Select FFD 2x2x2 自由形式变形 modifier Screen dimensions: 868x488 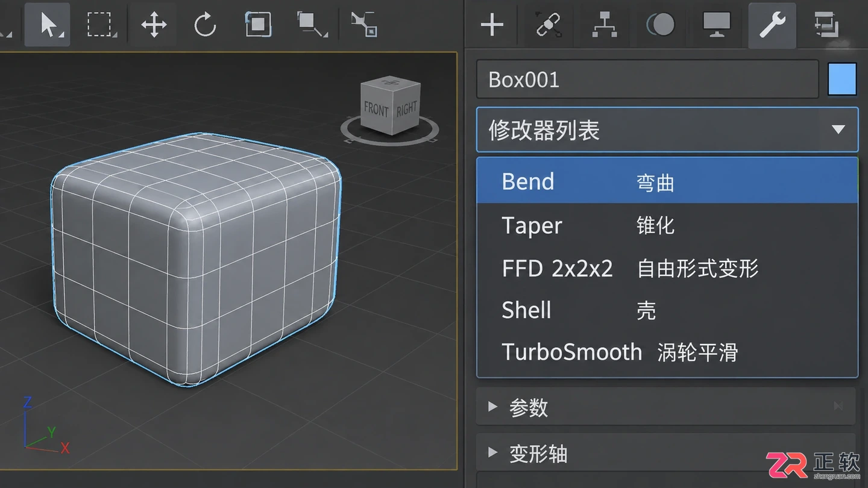667,268
